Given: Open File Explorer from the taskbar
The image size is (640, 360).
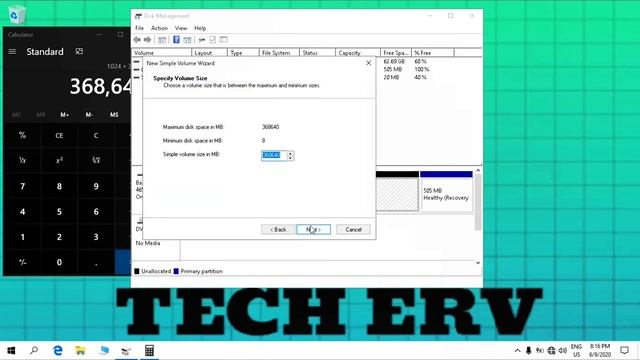Looking at the screenshot, I should (x=80, y=350).
